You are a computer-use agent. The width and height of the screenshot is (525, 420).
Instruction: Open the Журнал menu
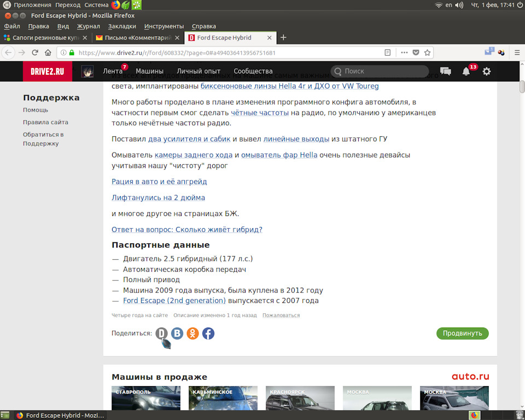tap(89, 26)
